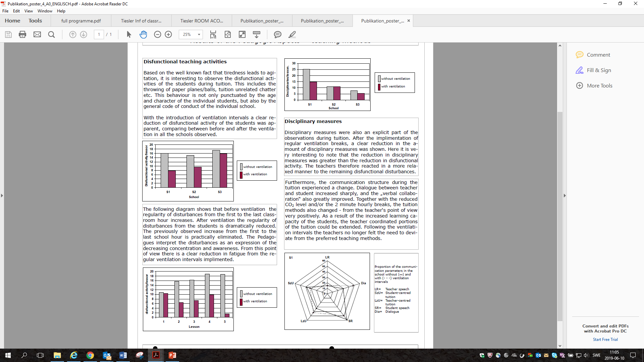
Task: Switch to Tiesler Inf of classr... tab
Action: 141,21
